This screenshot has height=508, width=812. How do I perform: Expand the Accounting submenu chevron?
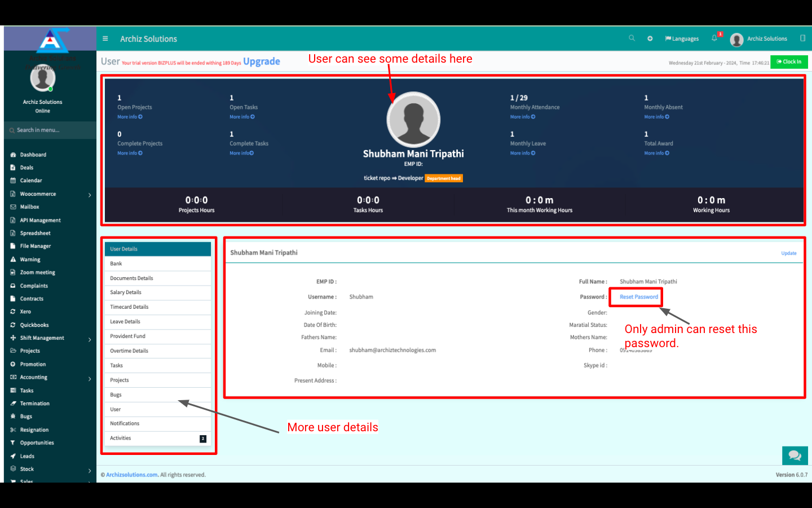90,379
